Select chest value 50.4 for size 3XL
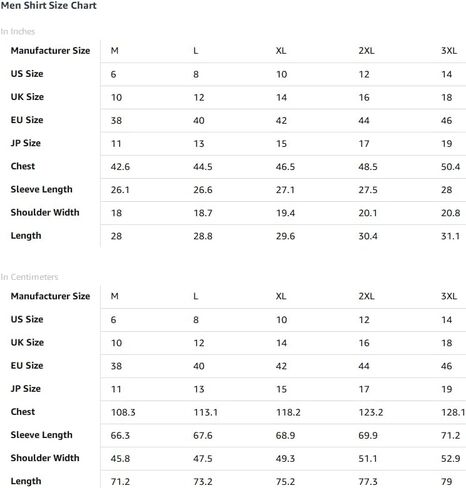466x488 pixels. [450, 167]
